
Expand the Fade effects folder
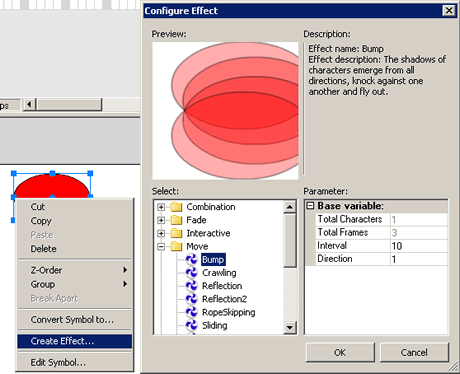(x=161, y=220)
